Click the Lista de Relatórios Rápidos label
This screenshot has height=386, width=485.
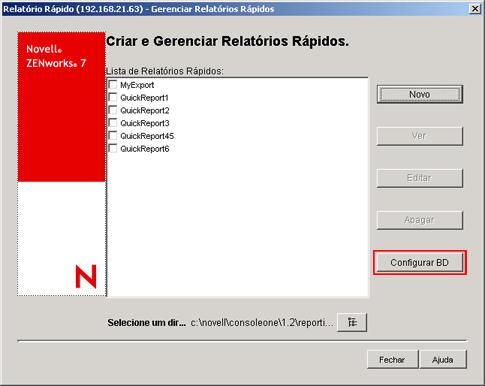tap(165, 71)
